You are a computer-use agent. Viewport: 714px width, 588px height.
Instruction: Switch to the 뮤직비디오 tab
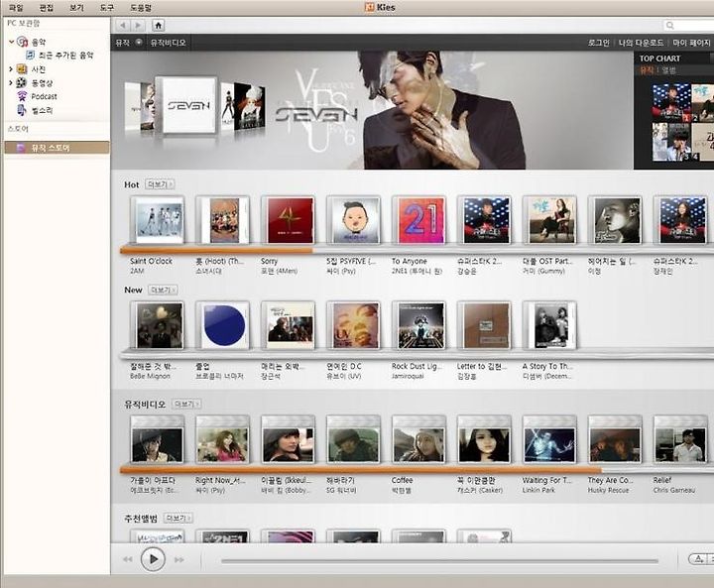168,43
